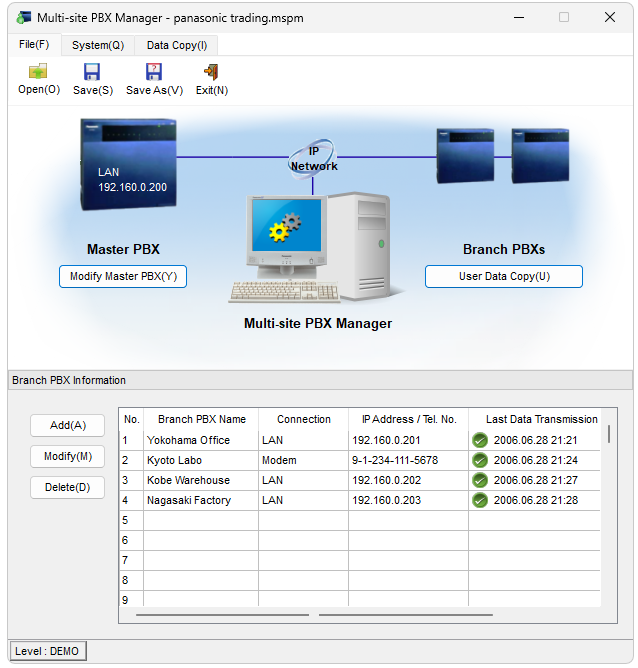Click Add(A) to add branch PBX
The width and height of the screenshot is (638, 668).
click(67, 425)
